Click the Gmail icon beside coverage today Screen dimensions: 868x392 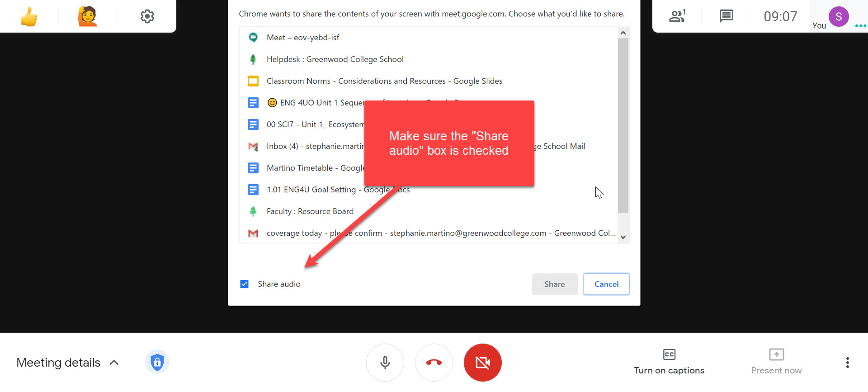tap(253, 233)
